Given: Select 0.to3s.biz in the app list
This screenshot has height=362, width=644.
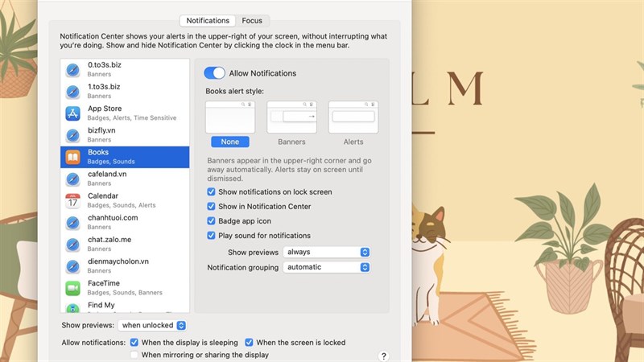Looking at the screenshot, I should point(125,69).
